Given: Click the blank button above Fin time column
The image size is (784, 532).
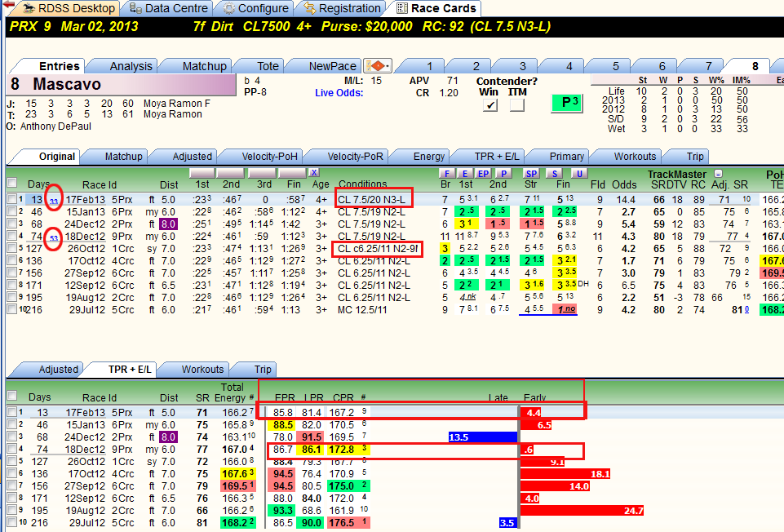Looking at the screenshot, I should click(x=293, y=173).
